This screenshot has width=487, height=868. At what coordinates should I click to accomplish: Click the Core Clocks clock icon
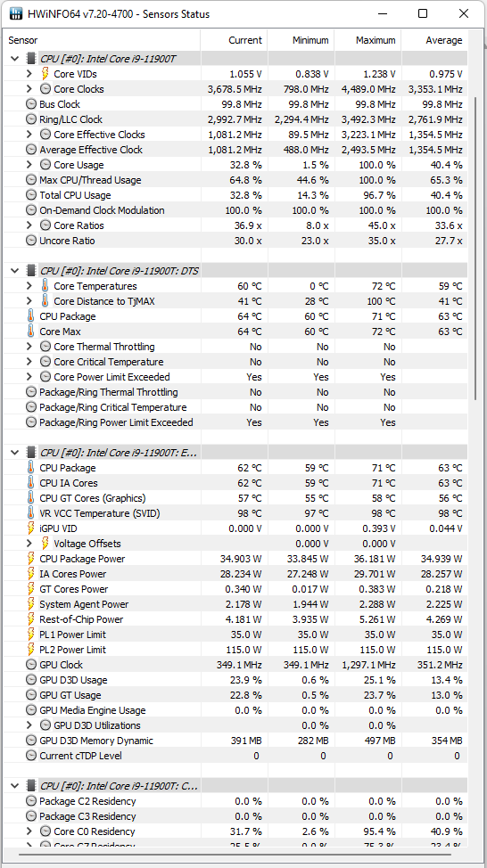45,89
